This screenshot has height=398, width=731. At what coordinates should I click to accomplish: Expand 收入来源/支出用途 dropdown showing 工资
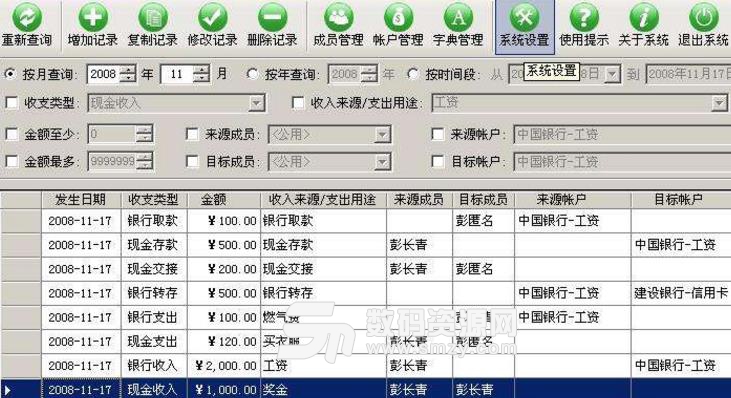pos(719,103)
